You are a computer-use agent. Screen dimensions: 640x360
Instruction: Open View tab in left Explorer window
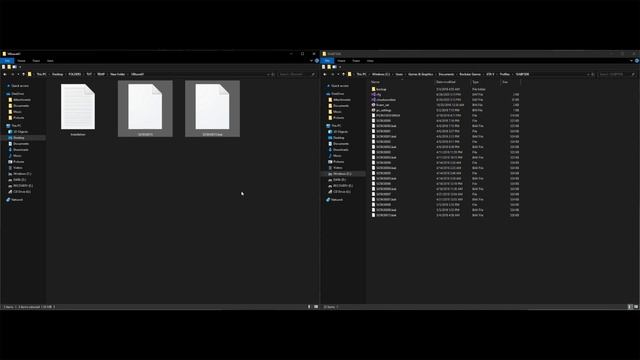coord(50,61)
